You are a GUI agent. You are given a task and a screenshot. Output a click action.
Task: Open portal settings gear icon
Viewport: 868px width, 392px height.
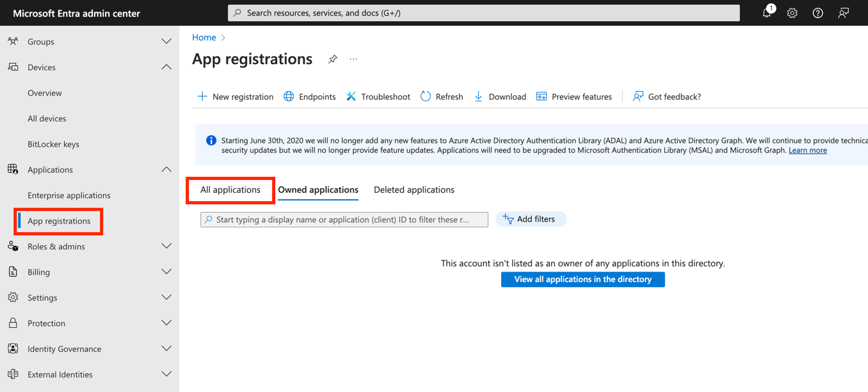792,13
